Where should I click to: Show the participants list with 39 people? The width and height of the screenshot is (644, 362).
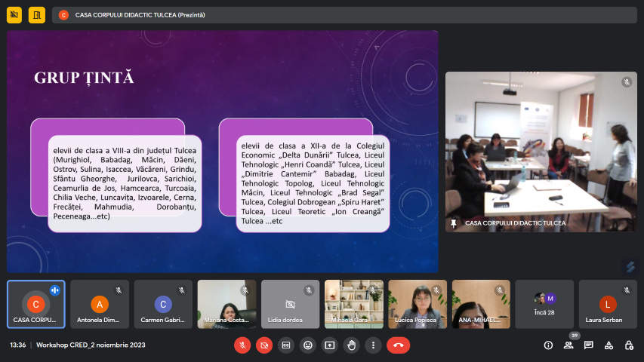(x=569, y=345)
